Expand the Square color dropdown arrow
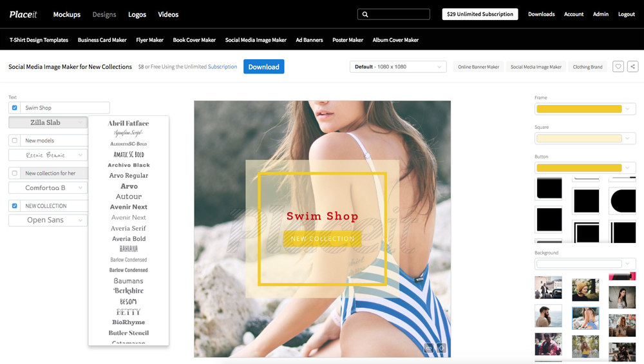Screen dimensions: 644x364 627,139
